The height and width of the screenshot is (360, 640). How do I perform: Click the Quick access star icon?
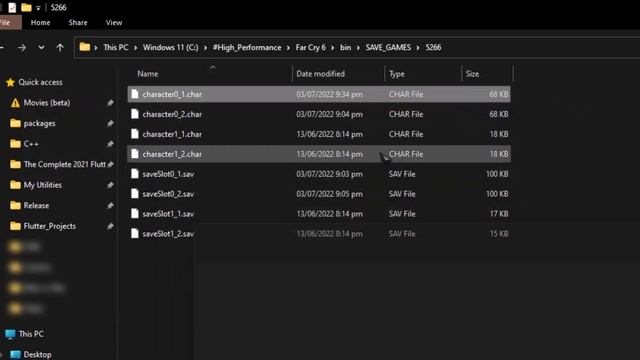point(10,82)
